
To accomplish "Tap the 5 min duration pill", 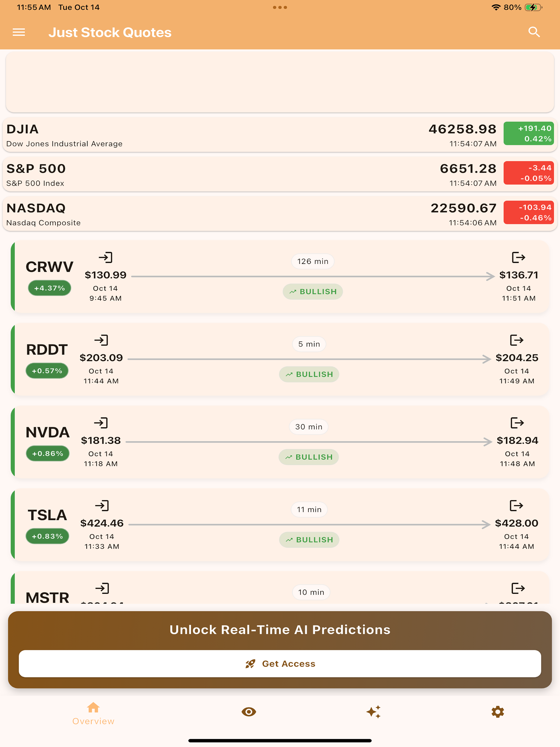I will [x=309, y=344].
